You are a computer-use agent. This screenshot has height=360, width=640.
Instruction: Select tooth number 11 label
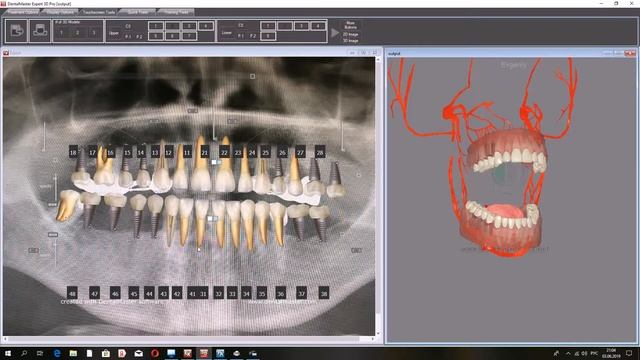(x=187, y=153)
